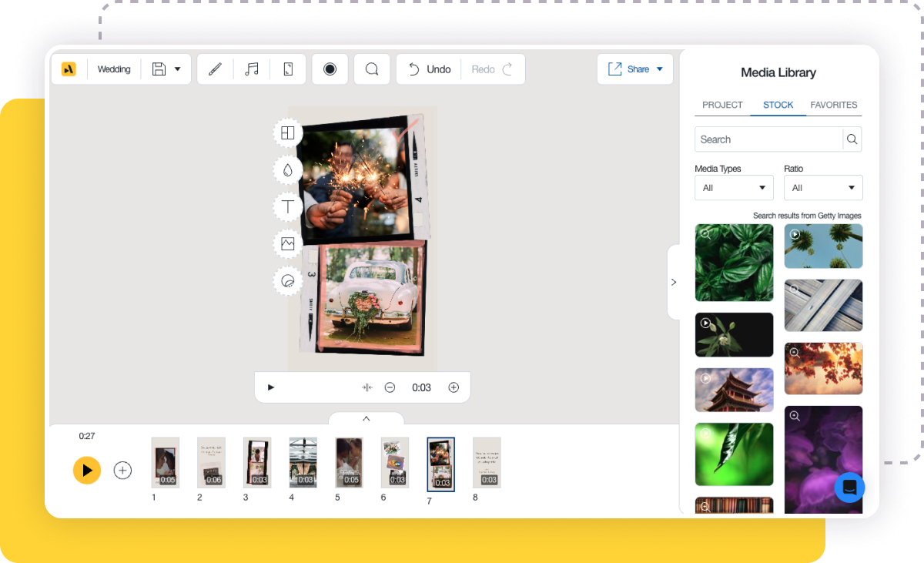Viewport: 924px width, 563px height.
Task: Click the floppy disk save icon
Action: tap(159, 69)
